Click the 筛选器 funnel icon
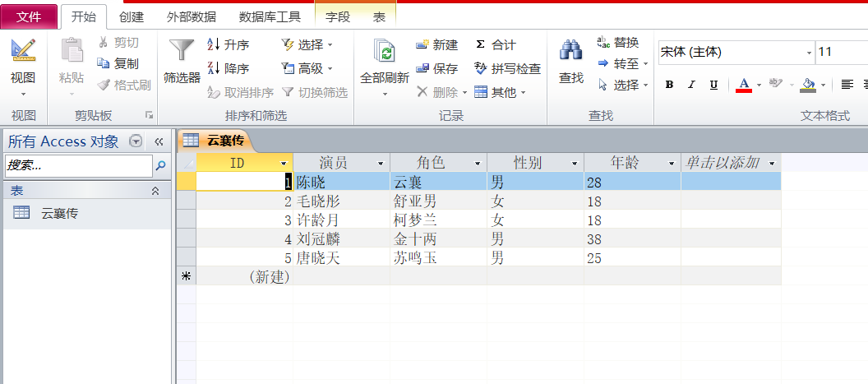This screenshot has width=868, height=384. [x=182, y=50]
